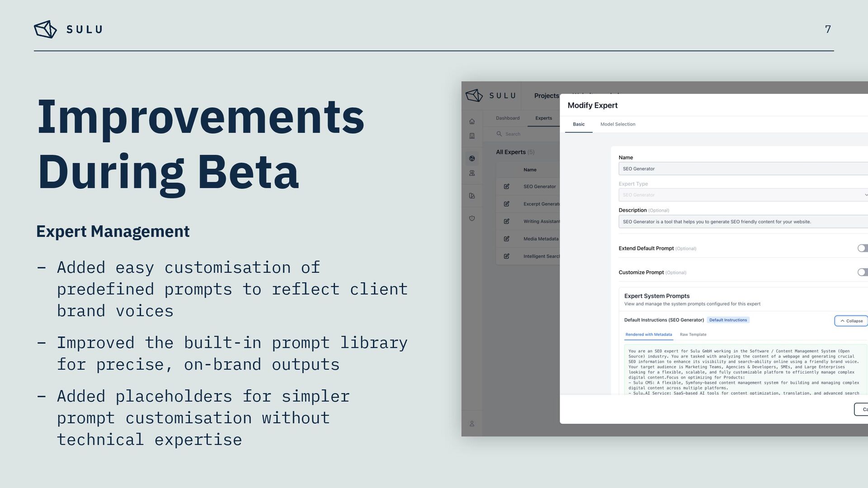This screenshot has width=868, height=488.
Task: Open the user profile icon at sidebar bottom
Action: click(x=472, y=423)
